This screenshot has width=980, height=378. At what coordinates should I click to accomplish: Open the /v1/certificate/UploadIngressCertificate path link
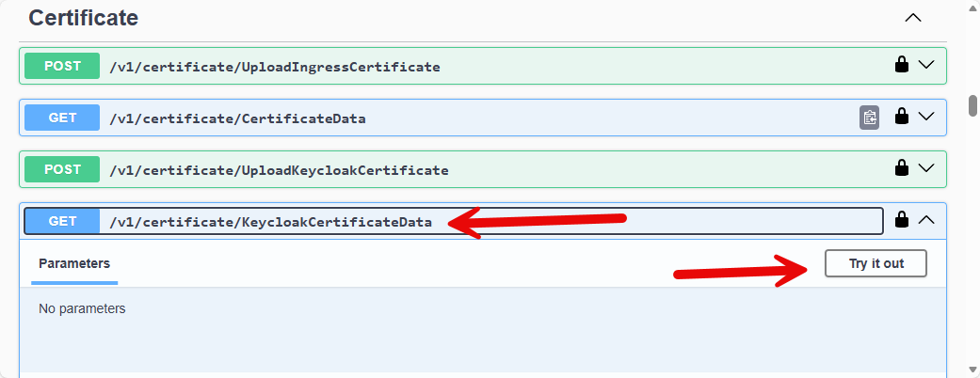click(275, 67)
